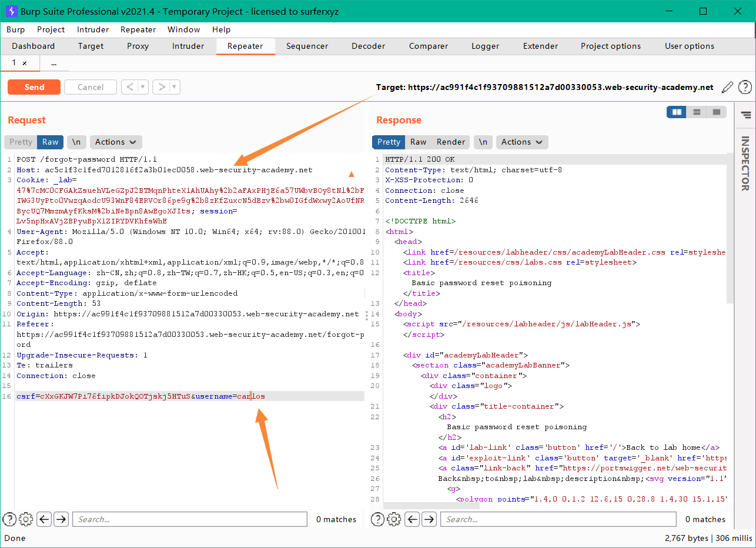Image resolution: width=756 pixels, height=548 pixels.
Task: Open response search settings gear
Action: pyautogui.click(x=394, y=519)
